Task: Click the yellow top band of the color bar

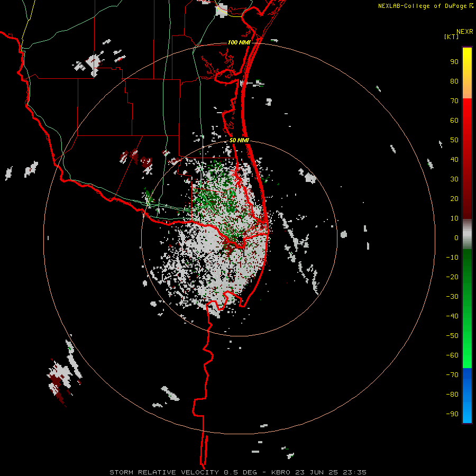Action: pyautogui.click(x=467, y=73)
